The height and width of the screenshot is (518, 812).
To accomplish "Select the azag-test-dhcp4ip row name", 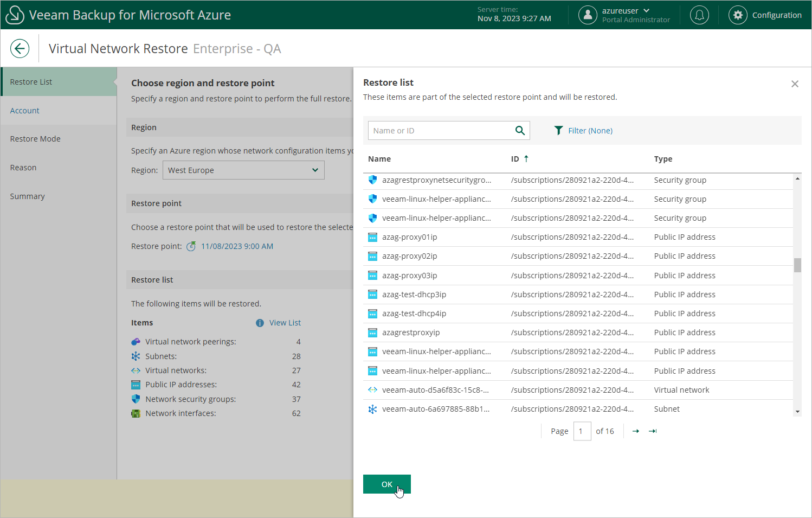I will [414, 314].
